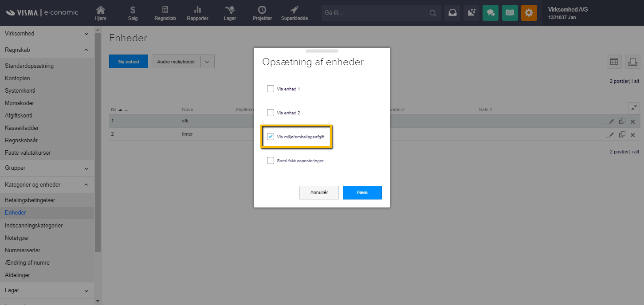Click the Annullér button

coord(319,192)
